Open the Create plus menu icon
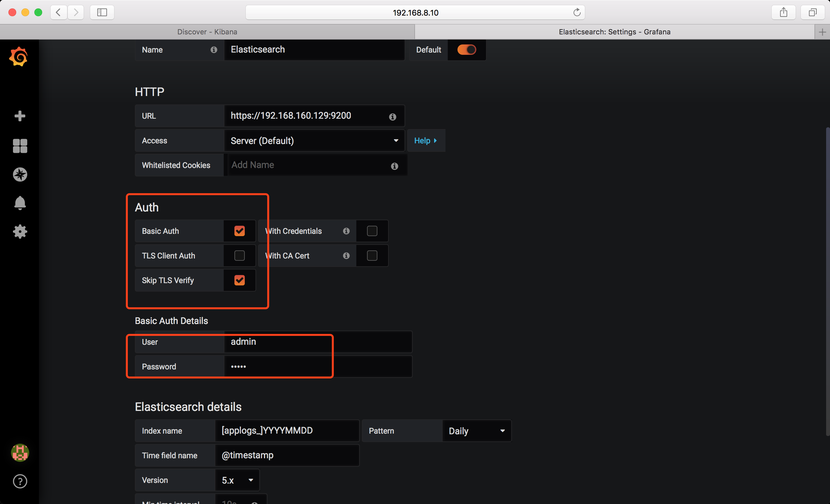The width and height of the screenshot is (830, 504). click(20, 116)
